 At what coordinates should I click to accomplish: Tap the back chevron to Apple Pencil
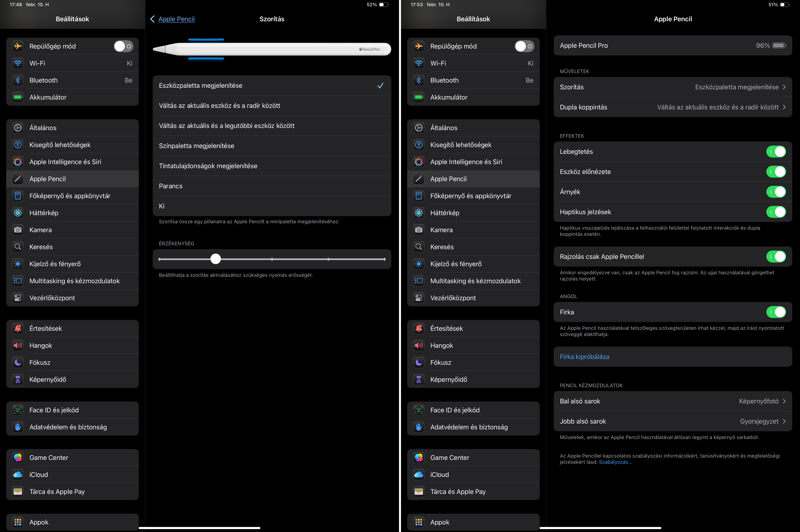tap(152, 19)
